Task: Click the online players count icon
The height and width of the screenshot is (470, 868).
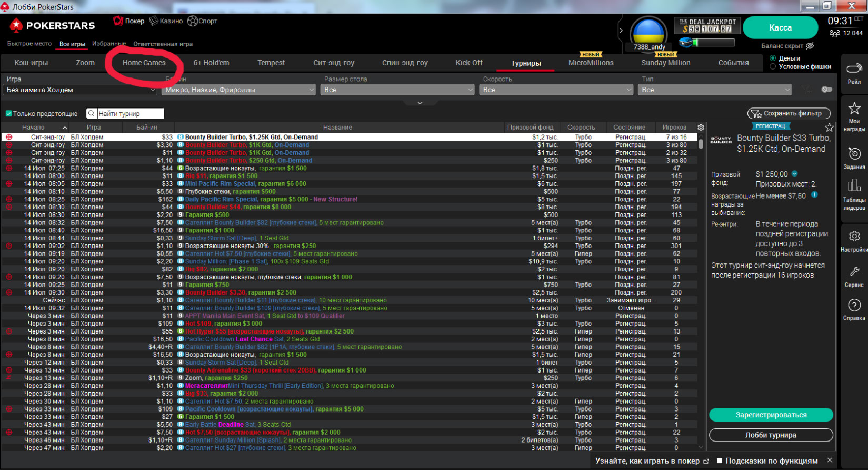Action: pyautogui.click(x=835, y=33)
